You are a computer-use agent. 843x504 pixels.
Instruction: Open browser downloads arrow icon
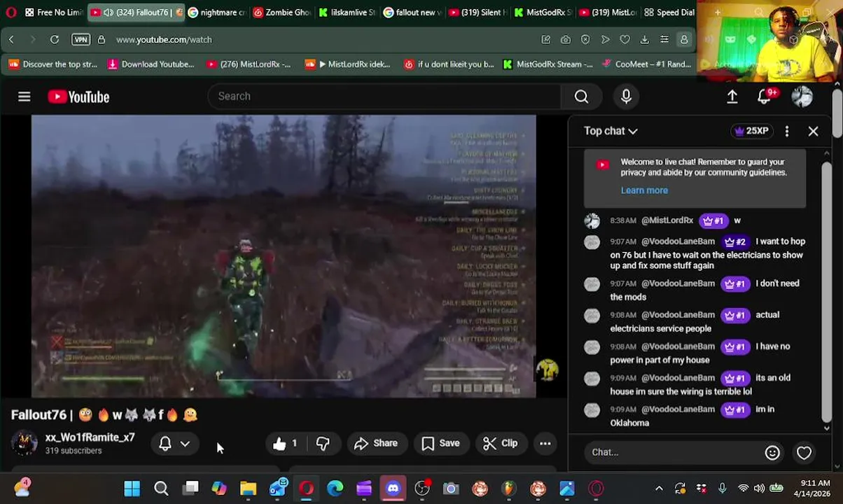click(x=644, y=40)
